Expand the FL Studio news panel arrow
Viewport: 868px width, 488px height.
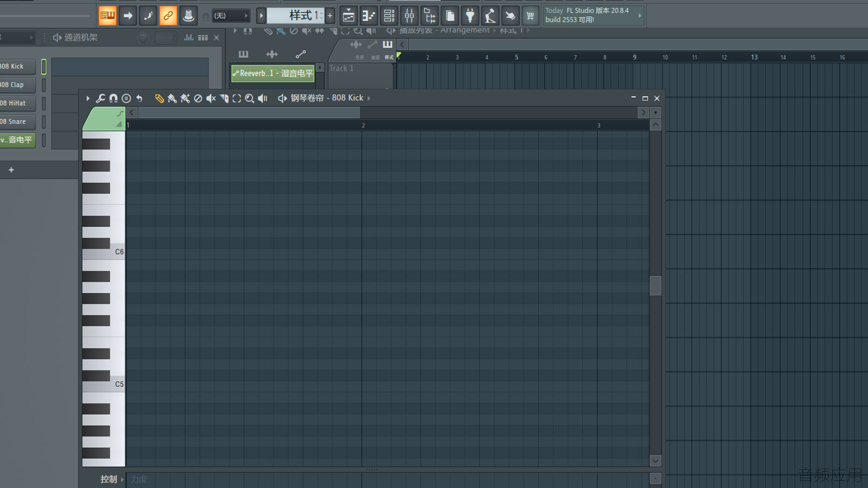(x=640, y=16)
